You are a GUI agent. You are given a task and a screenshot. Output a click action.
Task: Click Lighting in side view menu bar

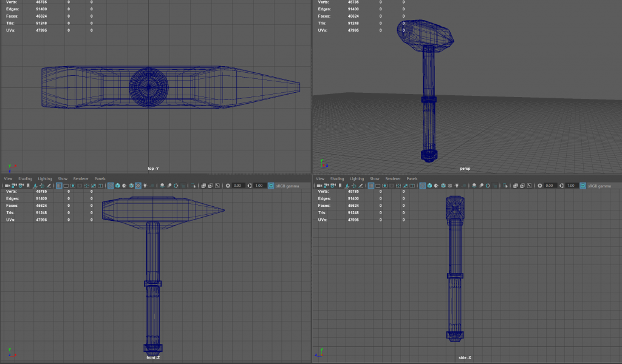[357, 179]
